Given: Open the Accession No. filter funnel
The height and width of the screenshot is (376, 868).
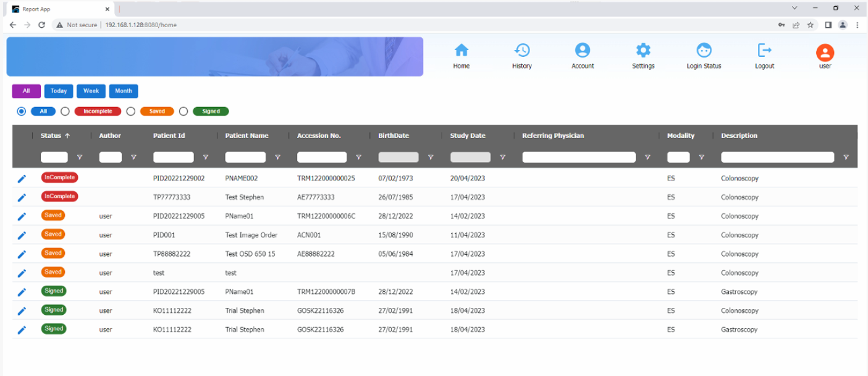Looking at the screenshot, I should click(x=358, y=157).
